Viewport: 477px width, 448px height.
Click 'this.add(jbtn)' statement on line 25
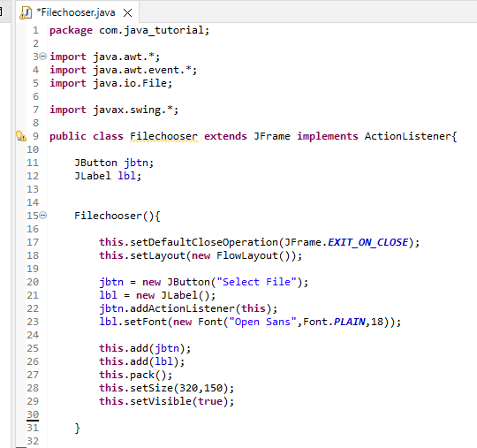click(145, 348)
